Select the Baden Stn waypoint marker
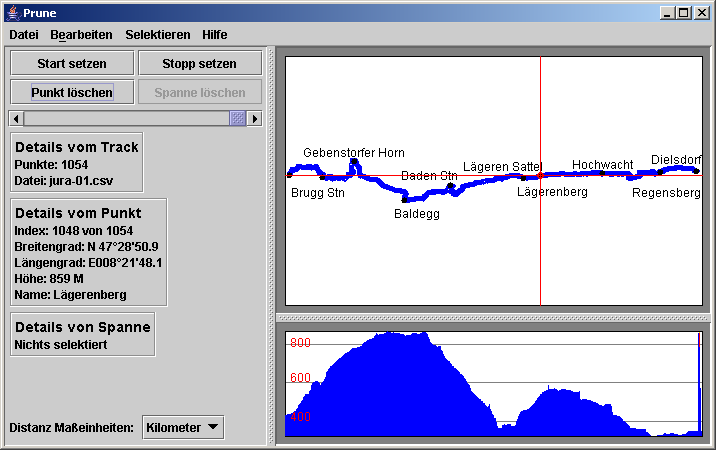Viewport: 716px width, 450px height. coord(451,186)
